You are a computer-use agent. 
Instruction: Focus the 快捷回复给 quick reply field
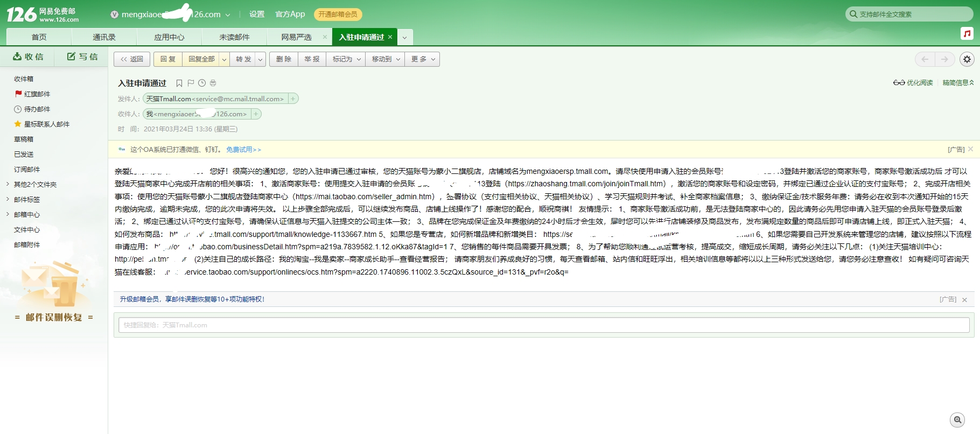(x=544, y=325)
